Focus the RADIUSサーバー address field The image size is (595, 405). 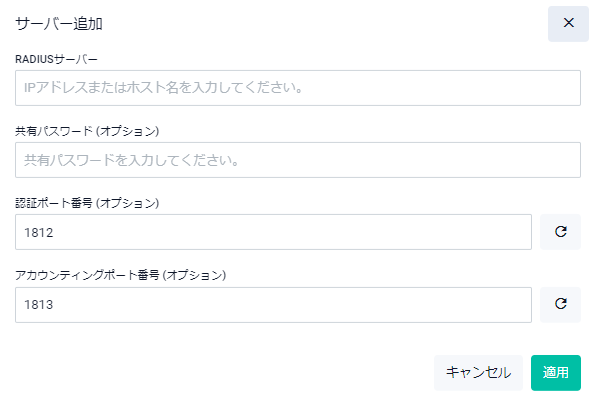298,88
